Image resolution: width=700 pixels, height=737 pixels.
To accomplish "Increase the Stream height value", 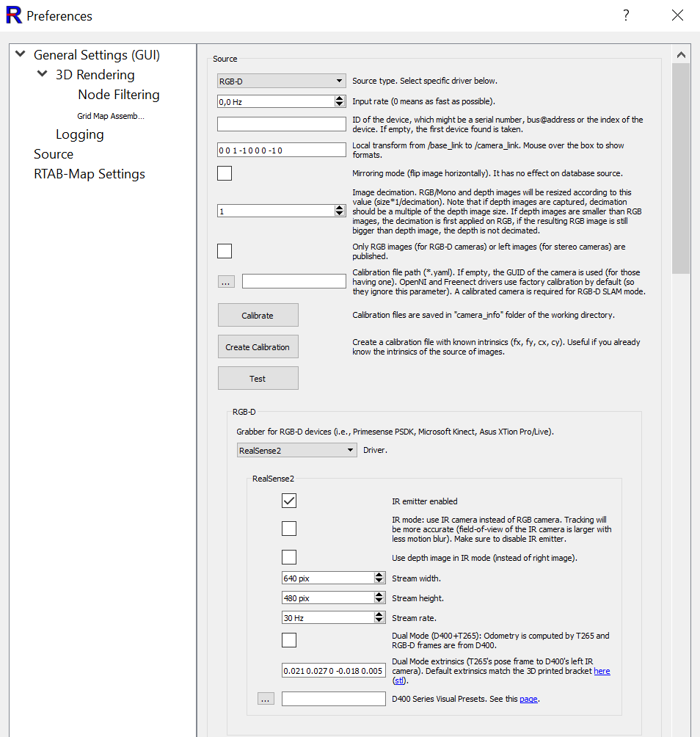I will (379, 595).
